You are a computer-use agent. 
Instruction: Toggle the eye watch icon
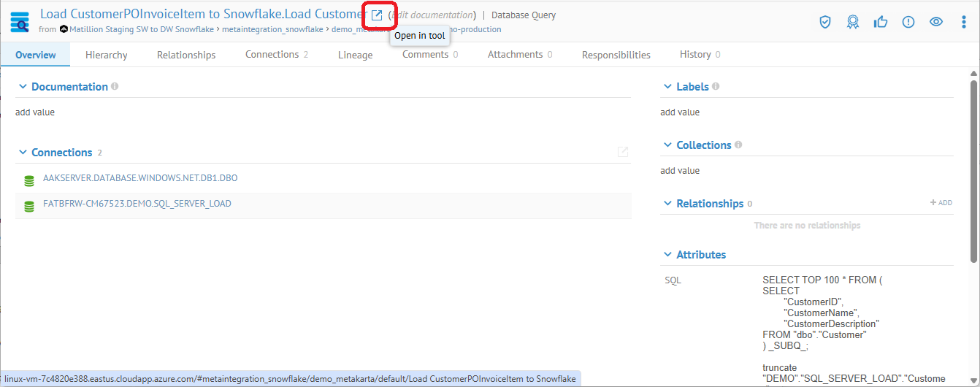[936, 22]
